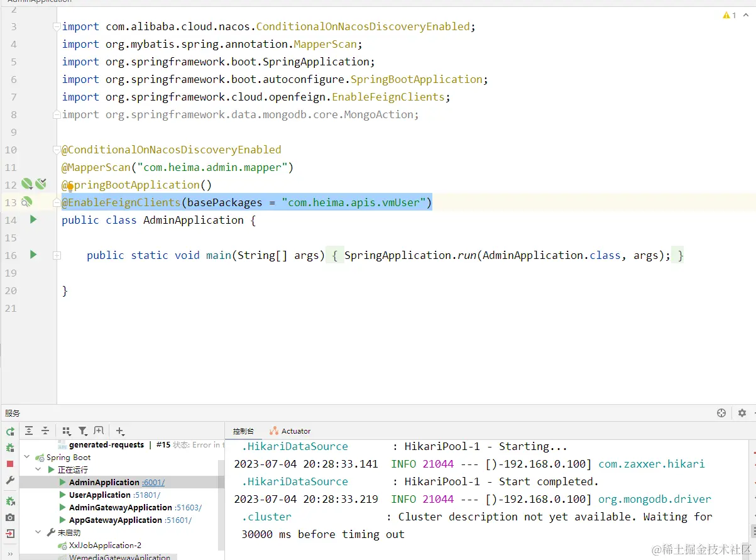Open run configuration wrench in Services sidebar
Viewport: 756px width, 560px height.
point(10,480)
